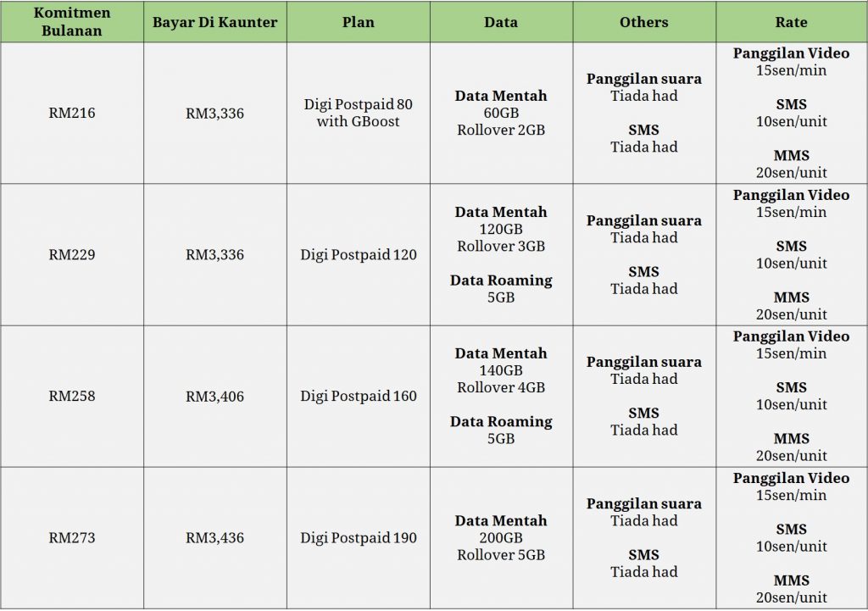Select the Digi Postpaid 190 plan cell
Viewport: 868px width, 611px height.
coord(359,538)
